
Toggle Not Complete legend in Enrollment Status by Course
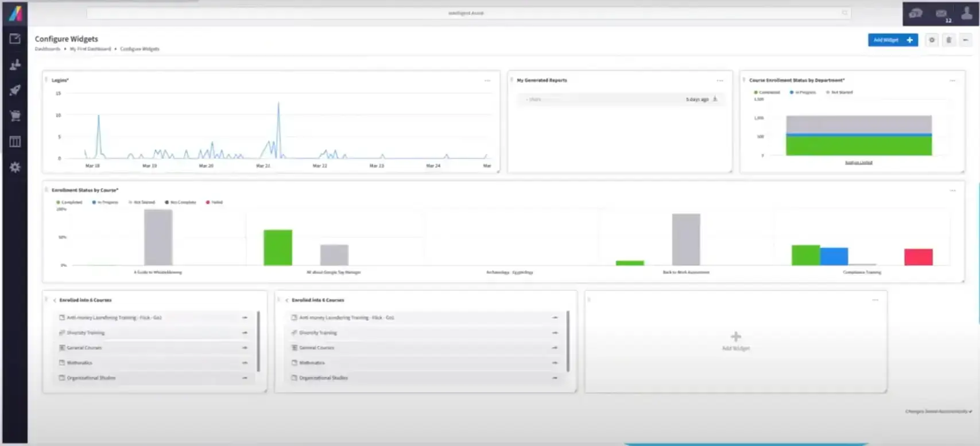pos(181,202)
